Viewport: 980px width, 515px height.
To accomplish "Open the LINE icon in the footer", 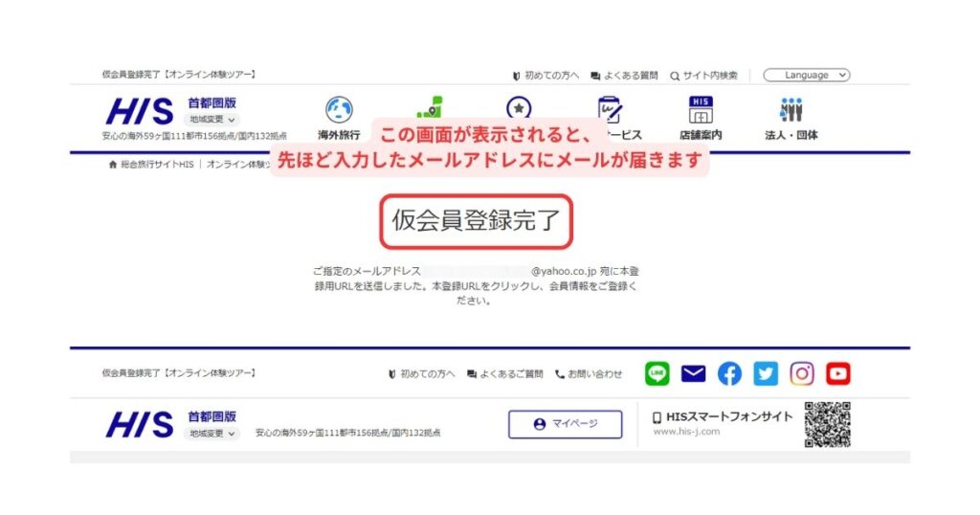I will (657, 373).
